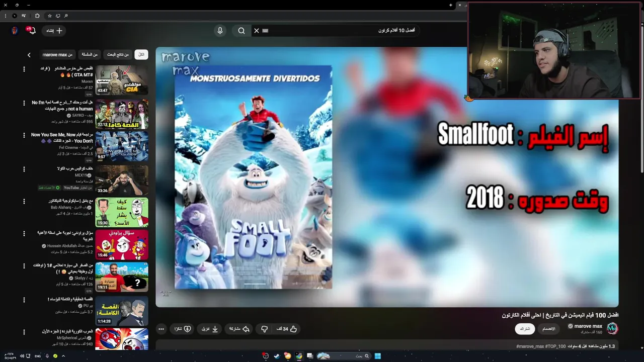644x362 pixels.
Task: Open options for MEX19 video
Action: (x=24, y=168)
